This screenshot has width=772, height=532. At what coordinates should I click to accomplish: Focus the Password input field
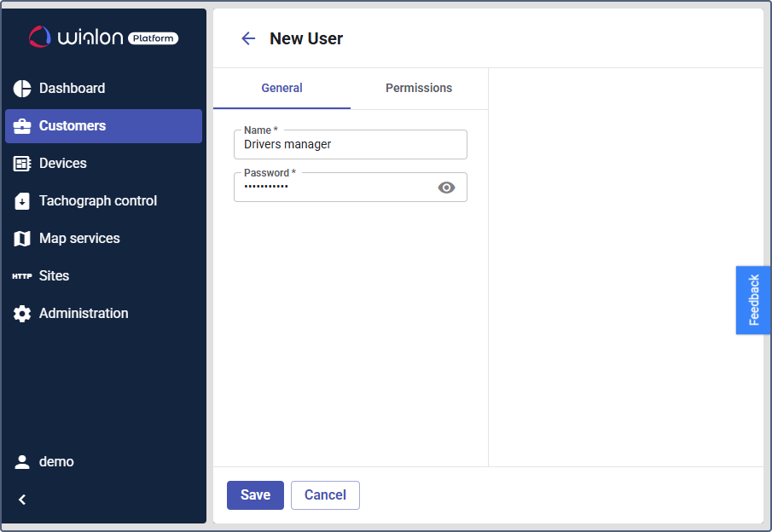click(x=333, y=188)
